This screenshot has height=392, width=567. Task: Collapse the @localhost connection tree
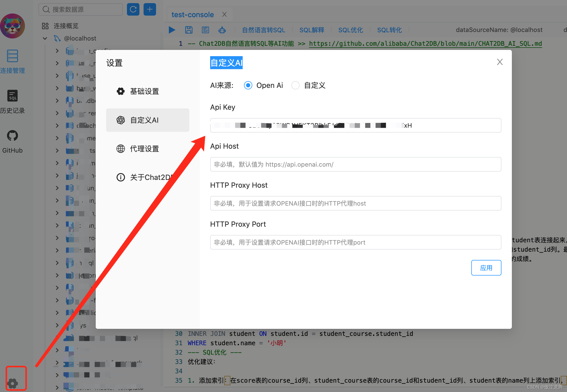click(x=45, y=38)
